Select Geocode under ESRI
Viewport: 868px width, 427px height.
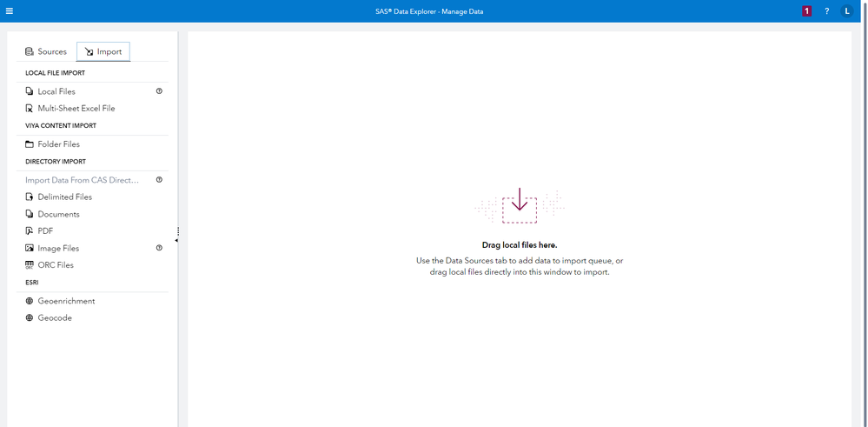[55, 318]
